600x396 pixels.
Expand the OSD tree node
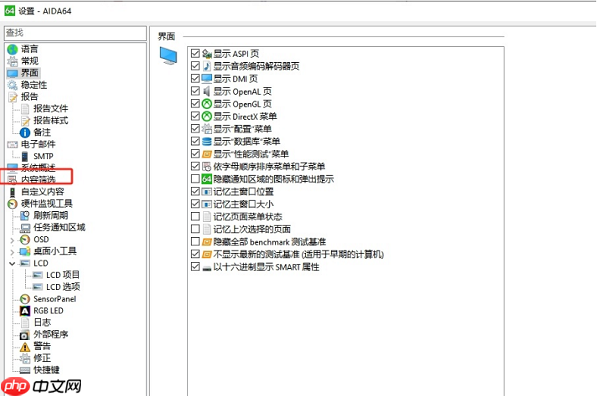[x=12, y=240]
